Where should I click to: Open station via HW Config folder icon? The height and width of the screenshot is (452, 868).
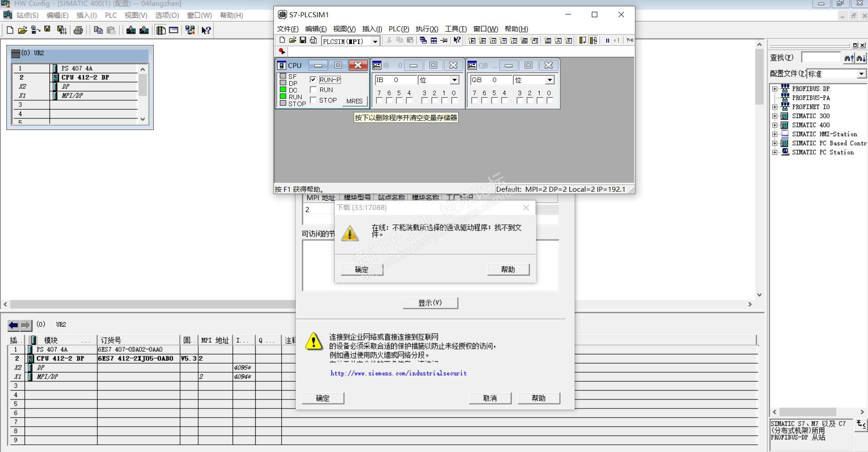pyautogui.click(x=22, y=30)
